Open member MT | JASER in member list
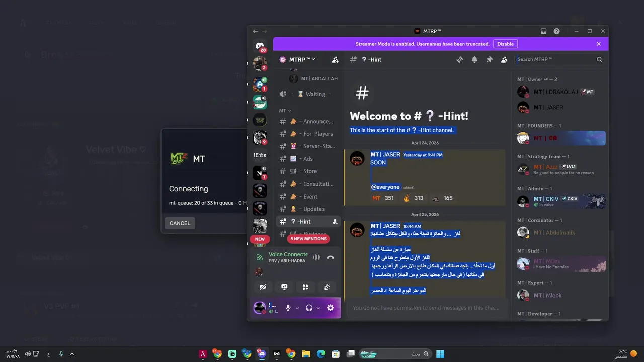This screenshot has height=362, width=644. click(561, 107)
